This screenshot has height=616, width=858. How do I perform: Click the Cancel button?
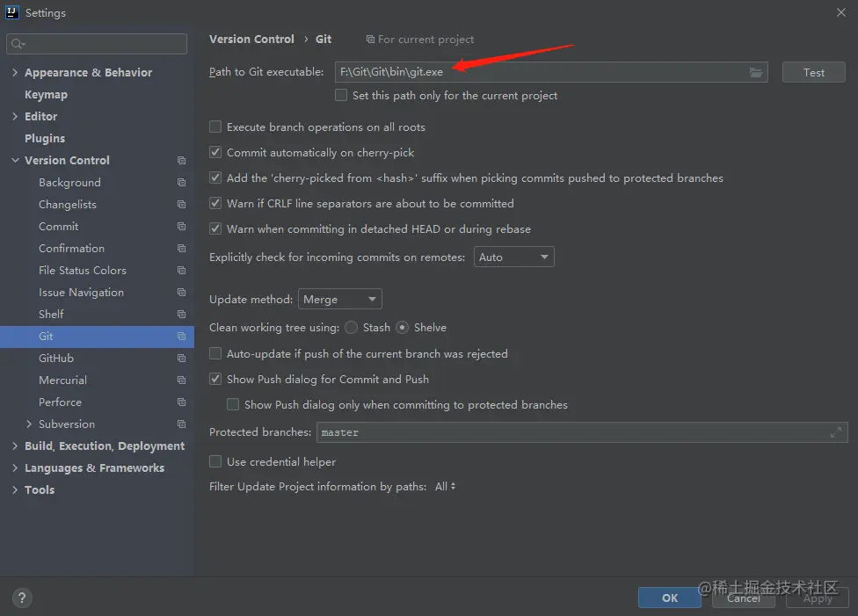[744, 598]
